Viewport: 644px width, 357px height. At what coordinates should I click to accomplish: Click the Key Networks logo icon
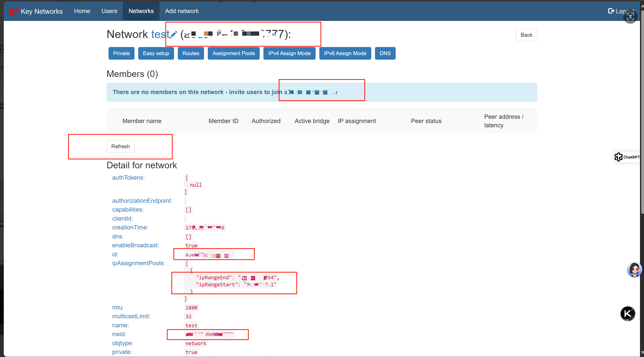[14, 11]
